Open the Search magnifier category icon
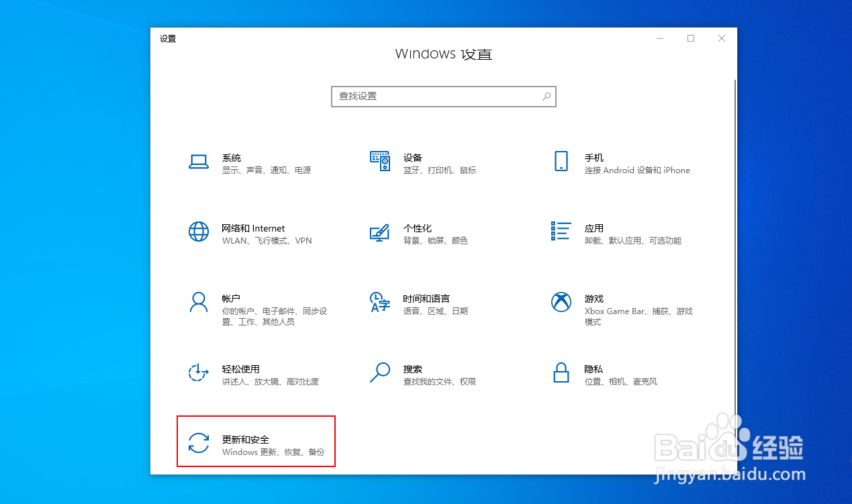The image size is (852, 504). click(380, 372)
